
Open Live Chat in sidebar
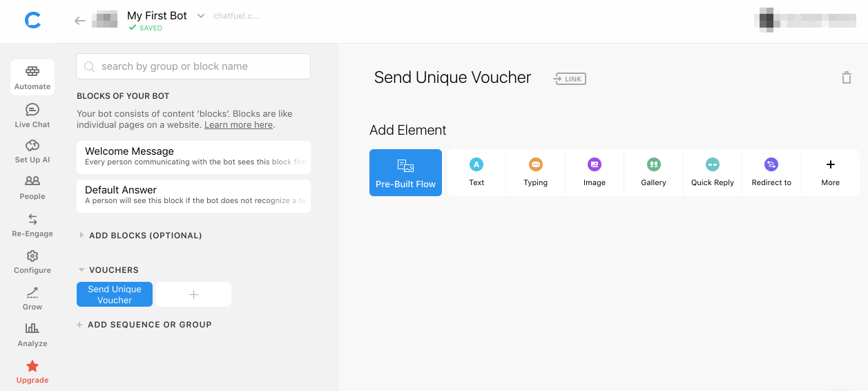pyautogui.click(x=32, y=115)
